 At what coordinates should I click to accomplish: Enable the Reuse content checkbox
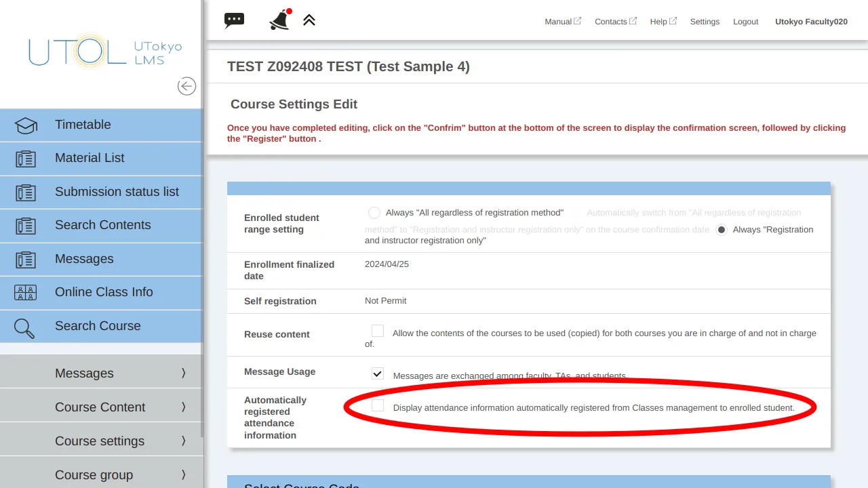[x=378, y=331]
